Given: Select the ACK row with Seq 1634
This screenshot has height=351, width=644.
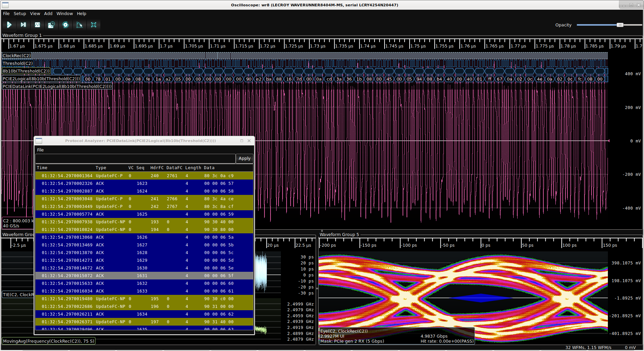Looking at the screenshot, I should [144, 314].
